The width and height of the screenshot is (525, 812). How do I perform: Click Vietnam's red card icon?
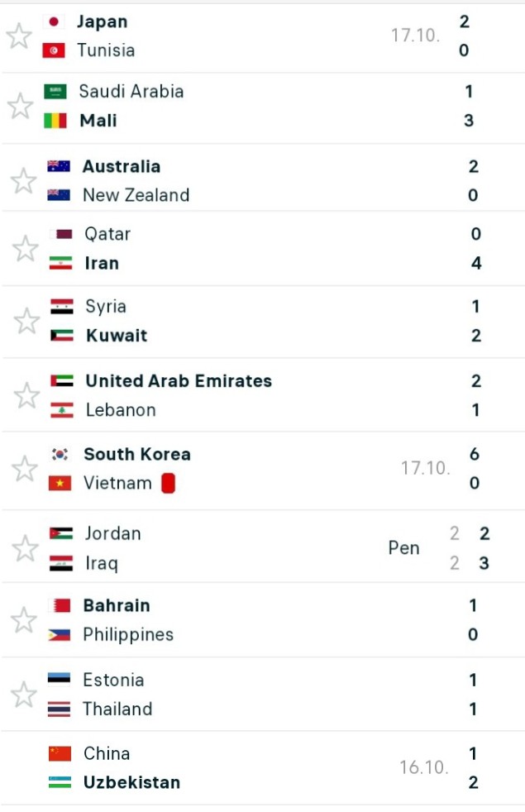[x=169, y=483]
